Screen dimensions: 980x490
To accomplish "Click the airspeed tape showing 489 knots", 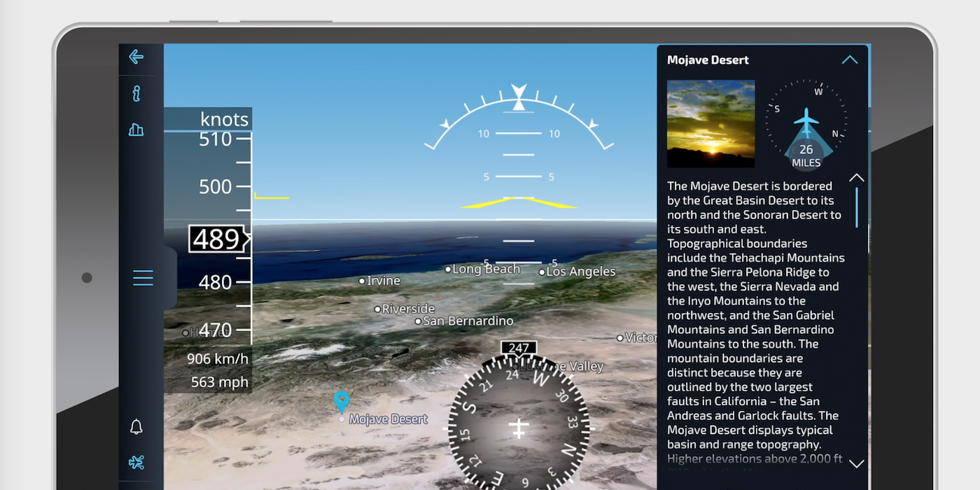I will [x=218, y=239].
